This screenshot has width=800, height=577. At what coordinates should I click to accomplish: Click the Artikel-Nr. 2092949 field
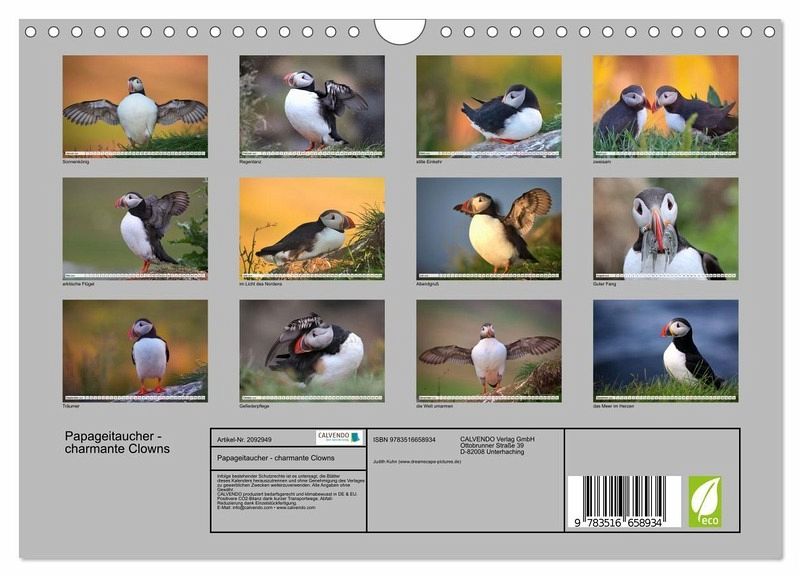click(x=245, y=438)
